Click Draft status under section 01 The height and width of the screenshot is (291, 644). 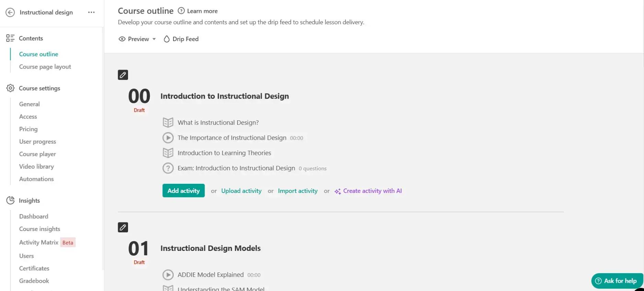(139, 262)
